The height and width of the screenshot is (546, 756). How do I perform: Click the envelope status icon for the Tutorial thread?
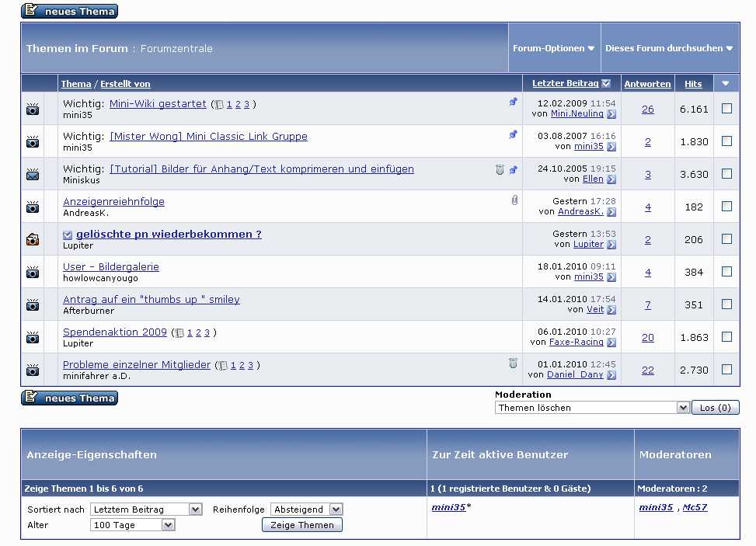[33, 174]
